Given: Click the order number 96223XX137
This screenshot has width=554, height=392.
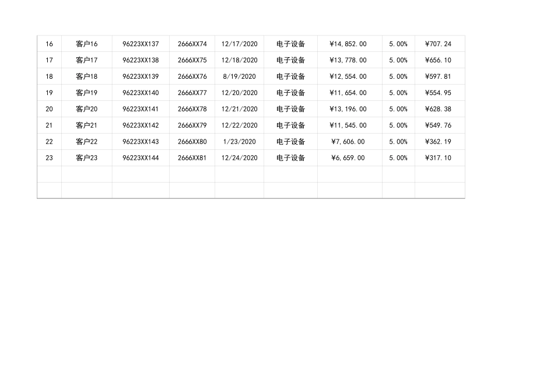Looking at the screenshot, I should [x=141, y=44].
